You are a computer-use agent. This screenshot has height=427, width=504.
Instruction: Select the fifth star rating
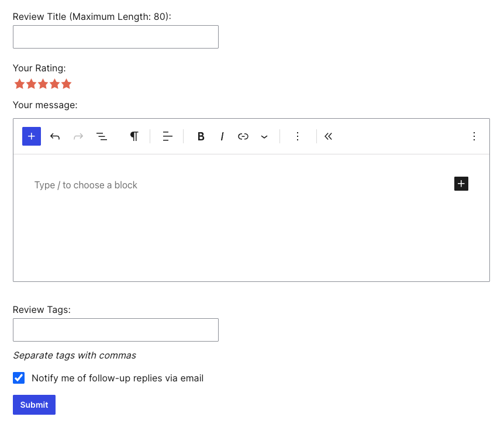coord(66,84)
